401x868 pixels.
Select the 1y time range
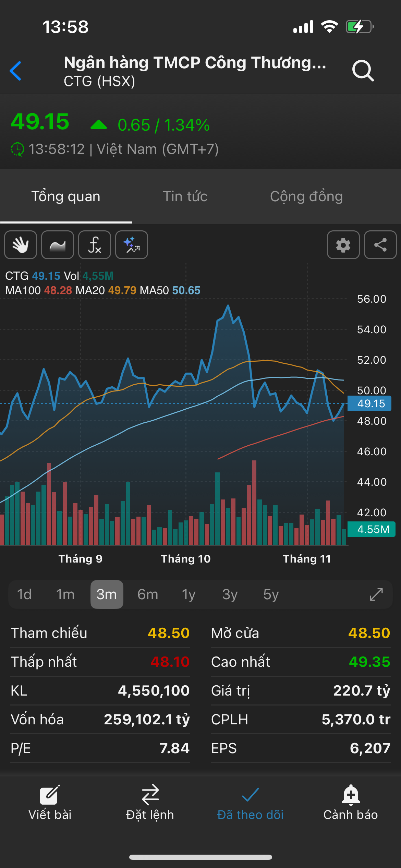189,594
